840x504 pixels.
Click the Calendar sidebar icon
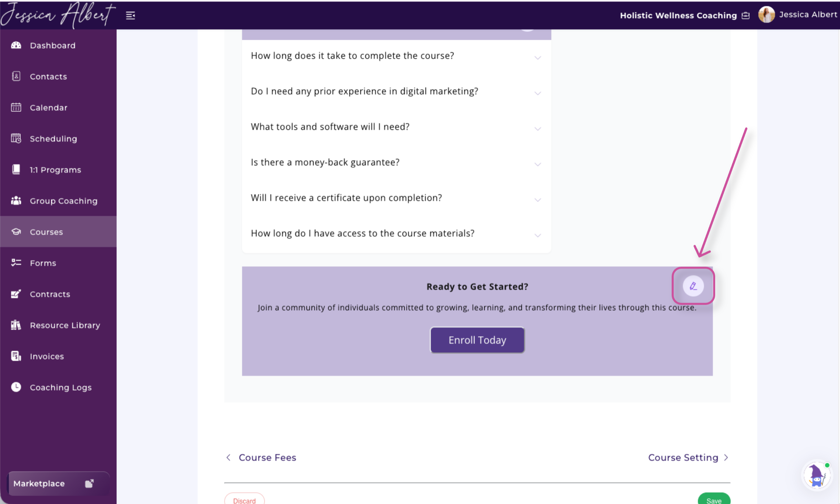(16, 107)
